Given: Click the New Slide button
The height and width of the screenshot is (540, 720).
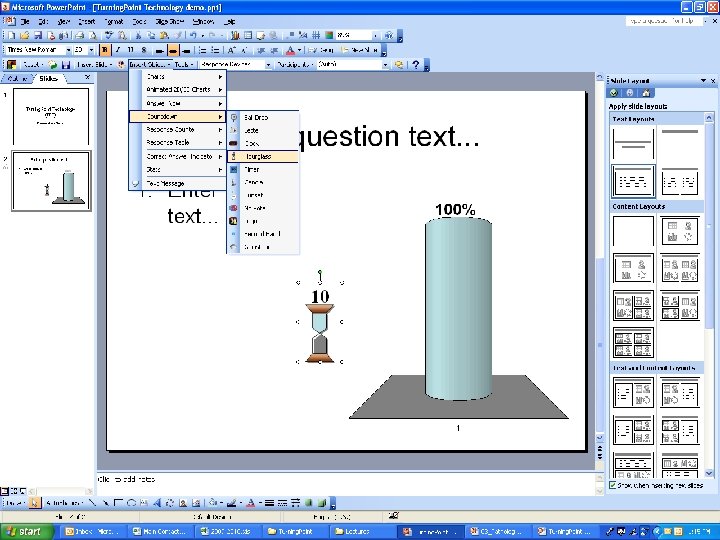Looking at the screenshot, I should (360, 50).
